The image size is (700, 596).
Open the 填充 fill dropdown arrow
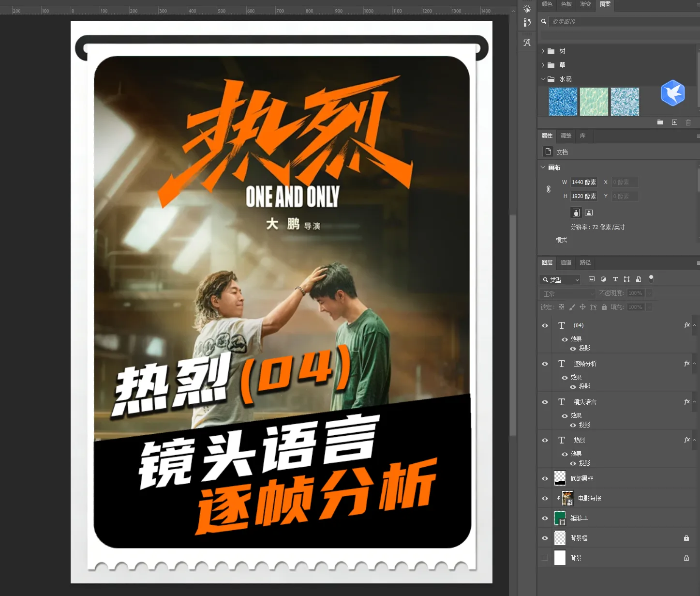click(649, 307)
